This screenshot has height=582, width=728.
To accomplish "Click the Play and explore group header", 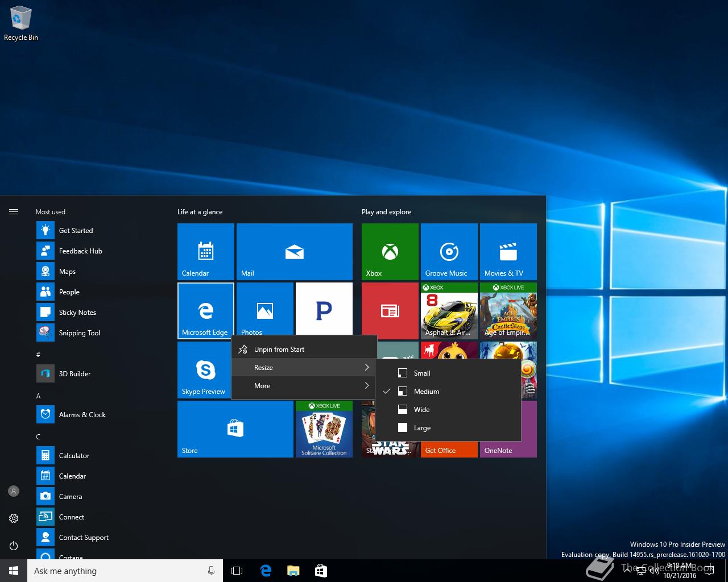I will point(387,212).
